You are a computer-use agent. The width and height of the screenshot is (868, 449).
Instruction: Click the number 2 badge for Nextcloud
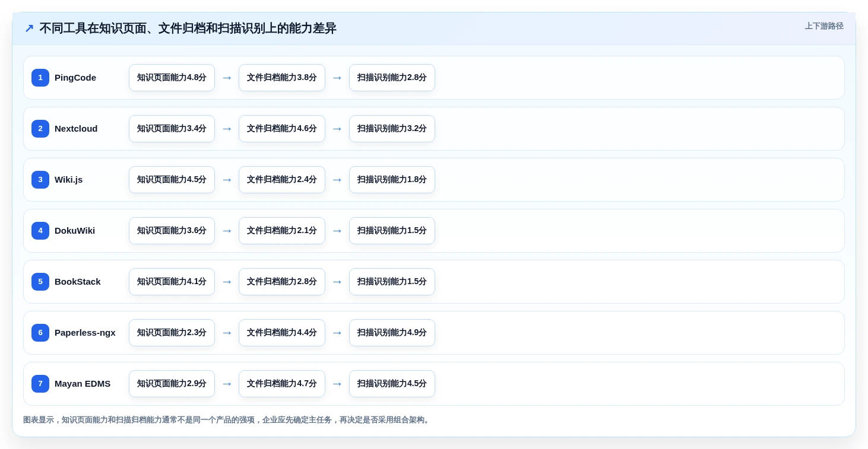coord(40,129)
